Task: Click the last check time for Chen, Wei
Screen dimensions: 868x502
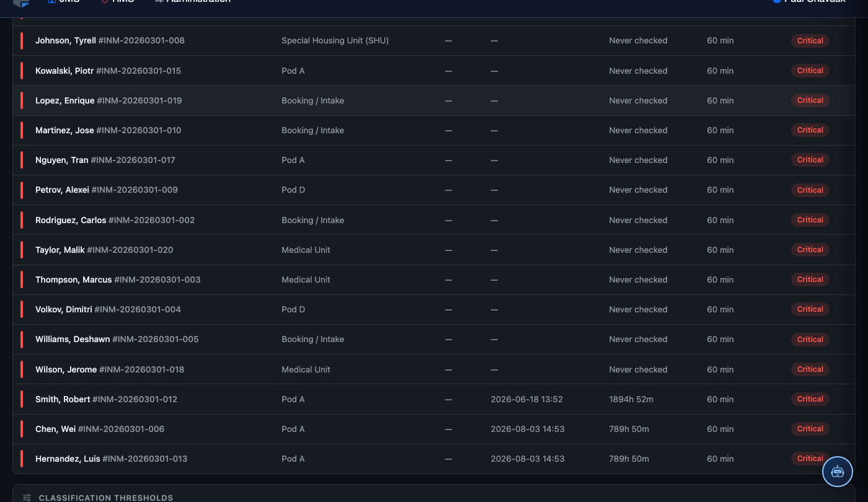Action: coord(528,429)
